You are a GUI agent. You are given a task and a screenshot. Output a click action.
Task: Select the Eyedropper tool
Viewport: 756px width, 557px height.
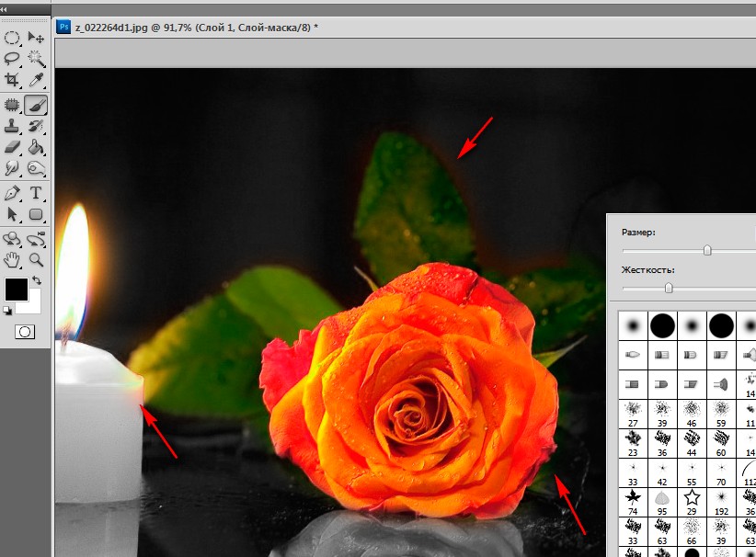pos(37,81)
